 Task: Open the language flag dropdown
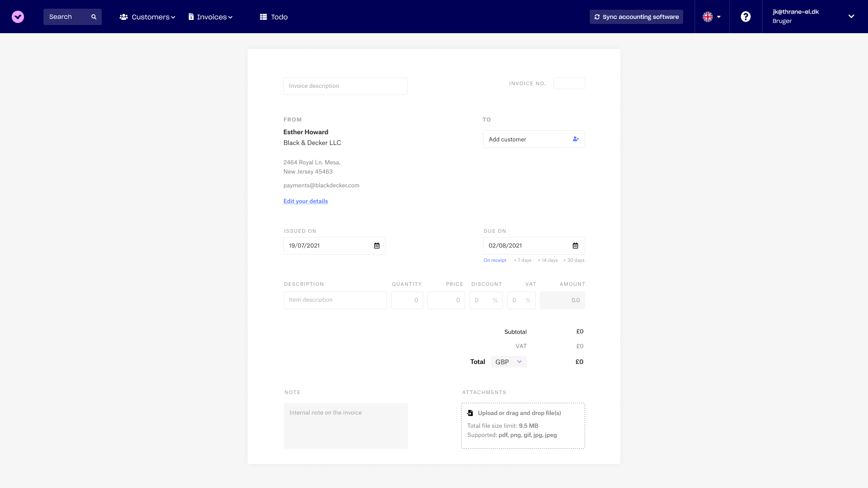point(712,16)
